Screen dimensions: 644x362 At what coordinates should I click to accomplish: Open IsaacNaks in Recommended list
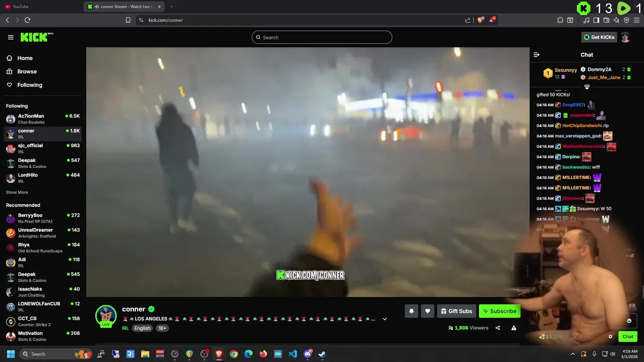tap(43, 292)
